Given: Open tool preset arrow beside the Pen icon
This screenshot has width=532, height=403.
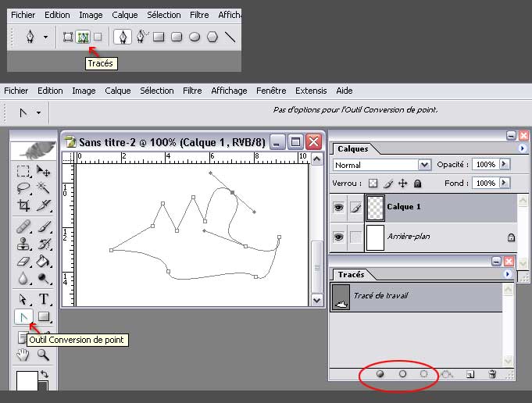Looking at the screenshot, I should point(45,37).
